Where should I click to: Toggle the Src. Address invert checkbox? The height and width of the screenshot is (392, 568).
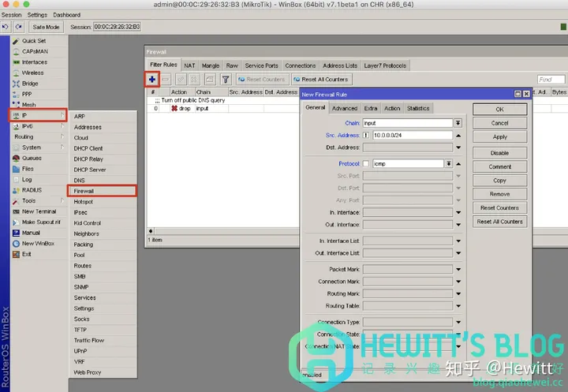click(x=366, y=135)
